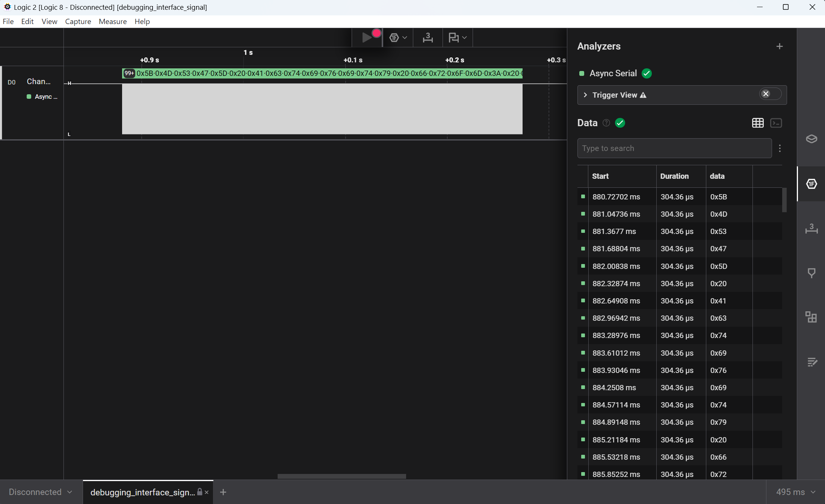Click the data table search field

(x=674, y=148)
